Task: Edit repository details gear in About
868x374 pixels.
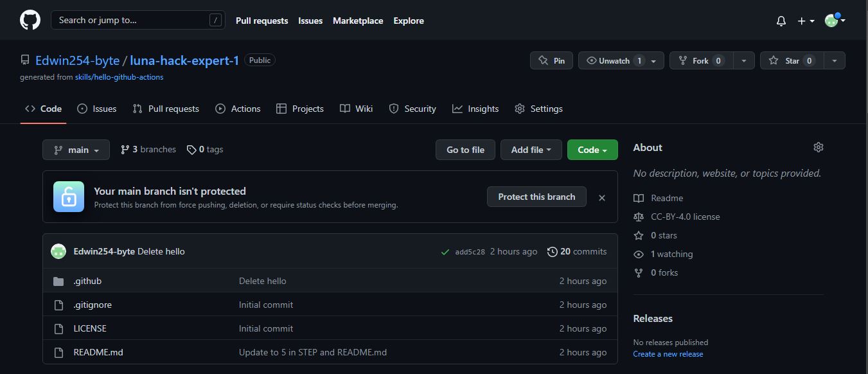Action: (818, 147)
